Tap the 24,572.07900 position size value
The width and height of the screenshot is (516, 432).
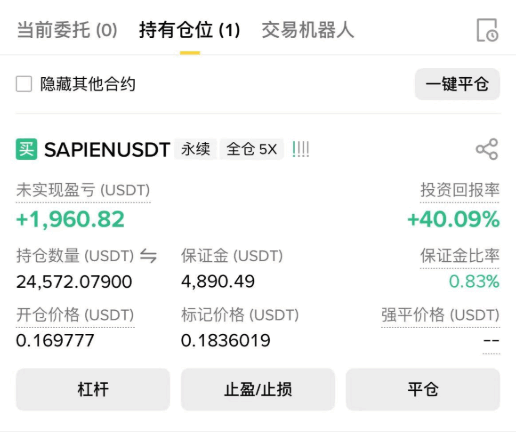click(x=74, y=282)
